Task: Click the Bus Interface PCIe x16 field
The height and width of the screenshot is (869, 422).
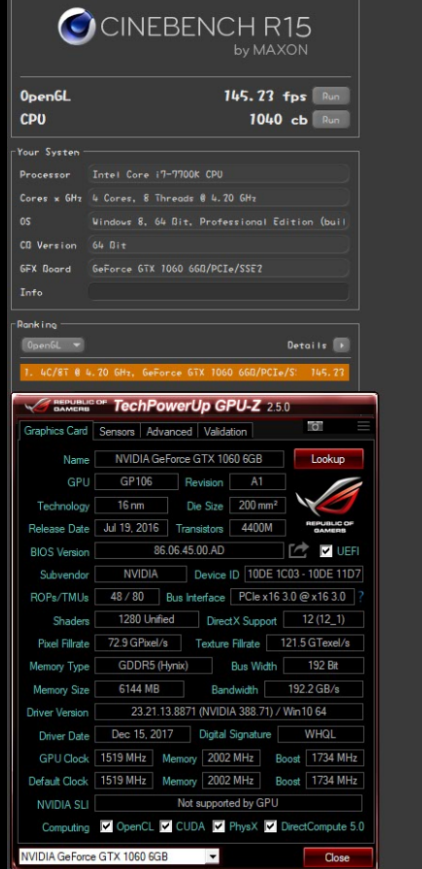Action: coord(292,597)
